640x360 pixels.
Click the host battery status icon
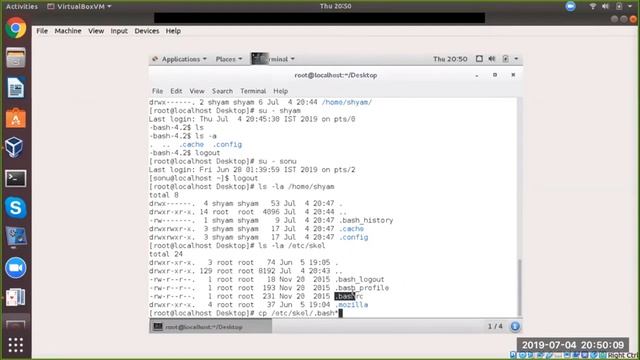[x=619, y=6]
